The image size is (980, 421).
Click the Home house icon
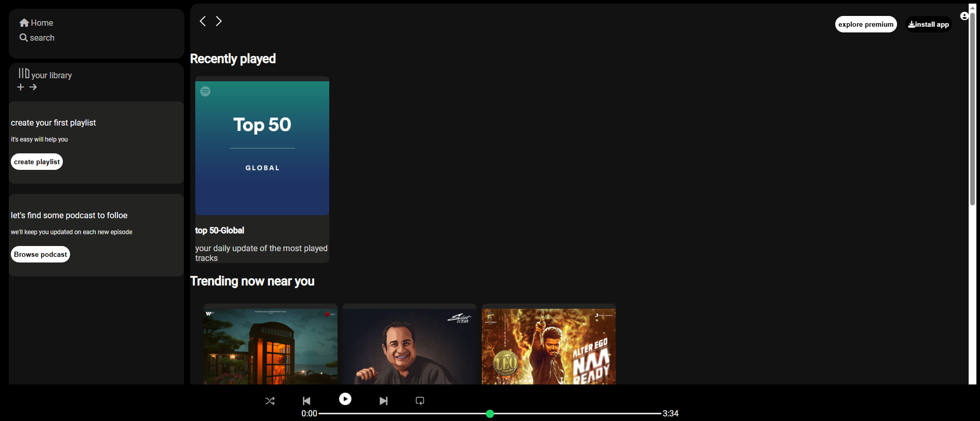click(x=24, y=23)
